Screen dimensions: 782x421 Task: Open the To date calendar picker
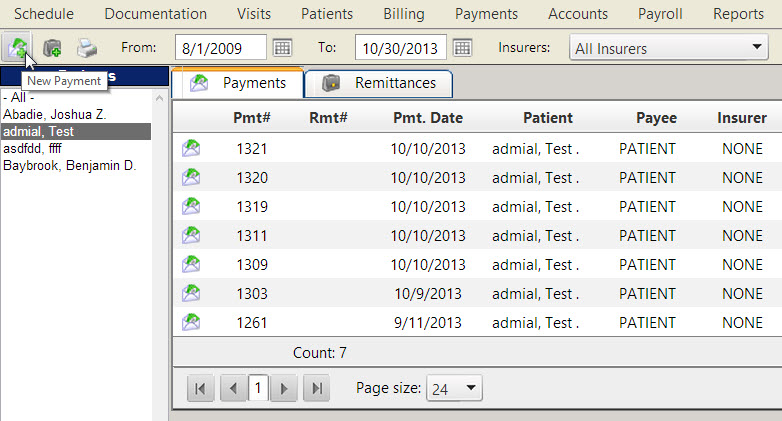tap(461, 48)
